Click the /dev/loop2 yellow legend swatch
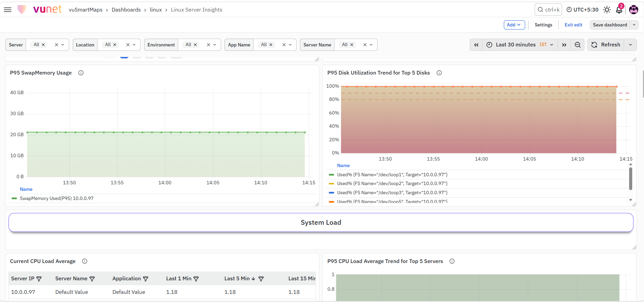The image size is (644, 302). [331, 184]
